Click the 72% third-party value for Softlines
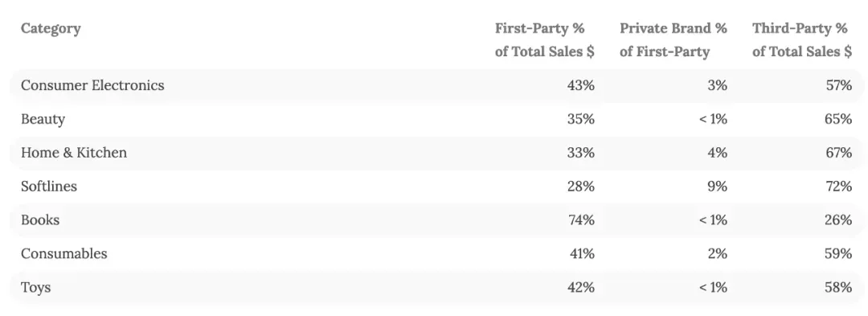This screenshot has height=316, width=868. click(x=838, y=187)
